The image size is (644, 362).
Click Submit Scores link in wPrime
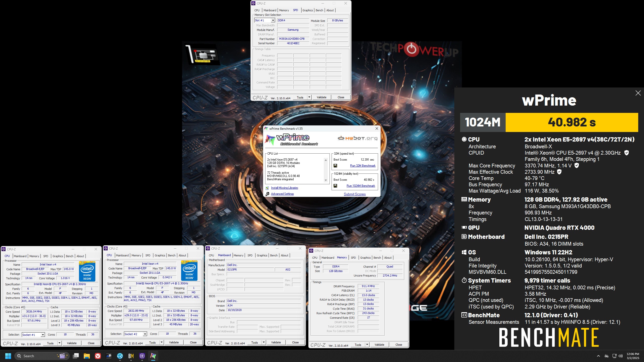pyautogui.click(x=355, y=194)
